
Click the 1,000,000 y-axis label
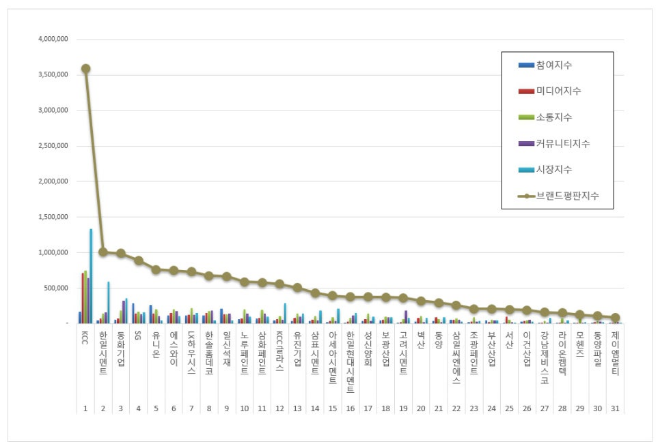coord(51,252)
